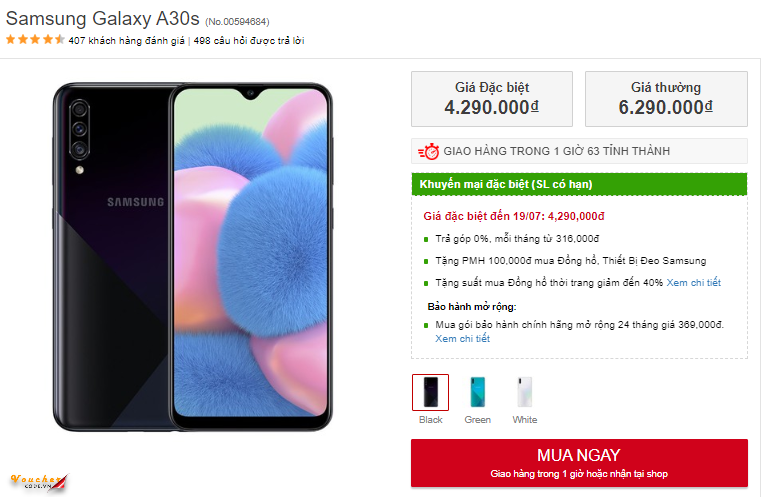The image size is (761, 497).
Task: Click the Khuyến mại đặc biệt green header
Action: click(x=579, y=184)
